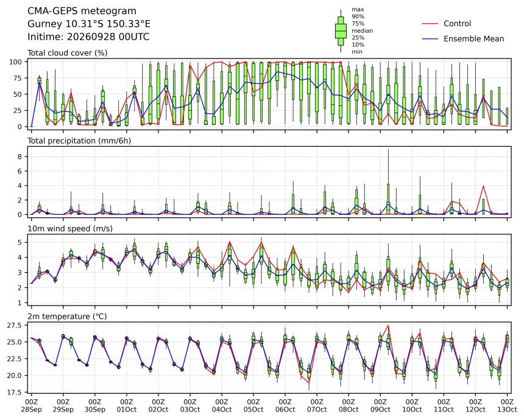Click the CMA-GEPS meteogram title
Image resolution: width=524 pixels, height=420 pixels.
pyautogui.click(x=82, y=11)
